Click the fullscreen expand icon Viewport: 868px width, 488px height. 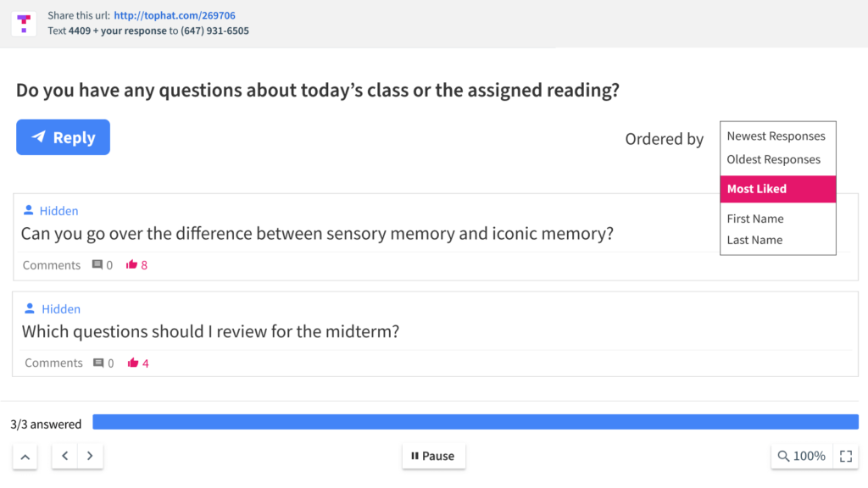846,456
